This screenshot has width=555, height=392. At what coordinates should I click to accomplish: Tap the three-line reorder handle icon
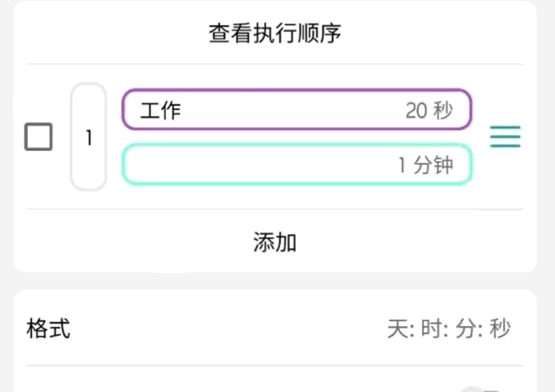[x=506, y=137]
